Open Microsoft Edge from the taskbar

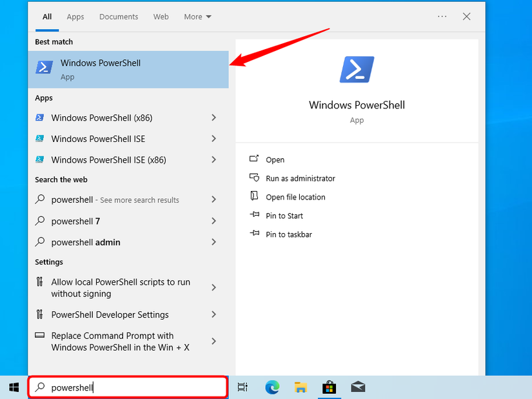coord(272,387)
